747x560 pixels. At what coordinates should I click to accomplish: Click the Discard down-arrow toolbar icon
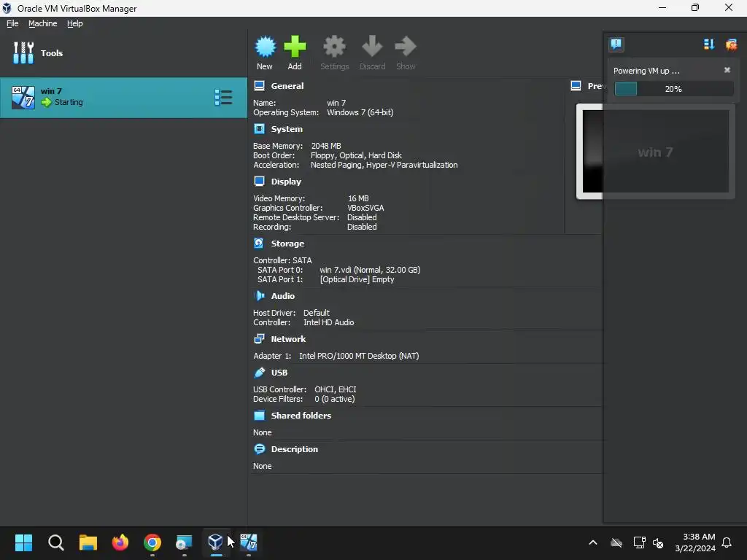pos(372,47)
